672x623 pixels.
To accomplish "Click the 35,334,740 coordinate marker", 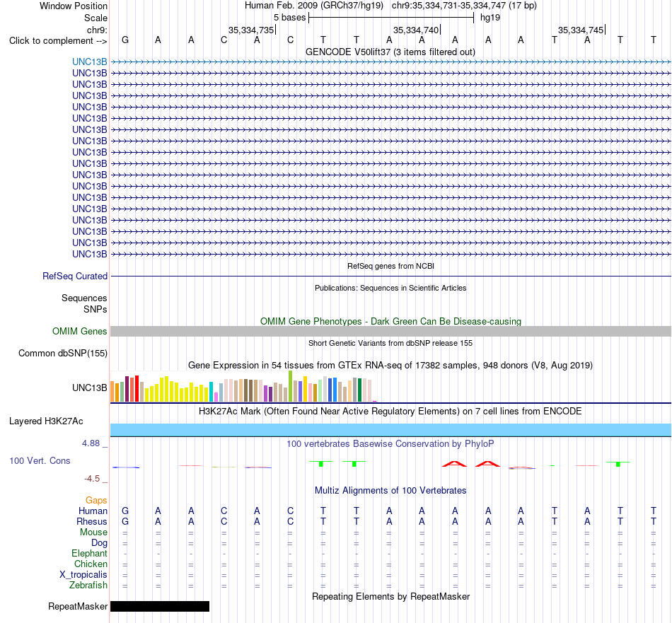I will click(416, 30).
